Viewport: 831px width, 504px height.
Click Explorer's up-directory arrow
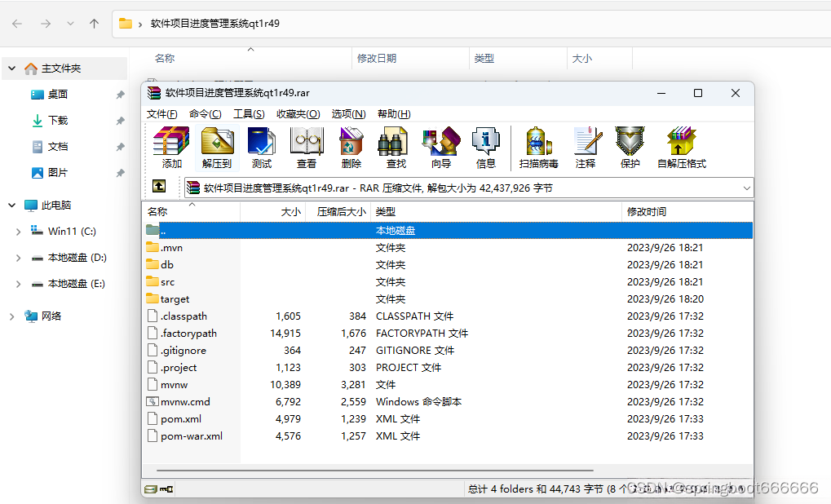(x=95, y=24)
